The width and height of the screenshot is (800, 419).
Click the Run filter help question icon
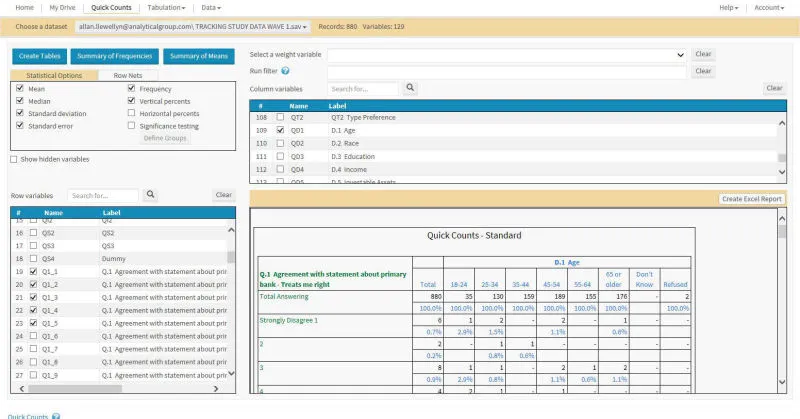(x=286, y=71)
